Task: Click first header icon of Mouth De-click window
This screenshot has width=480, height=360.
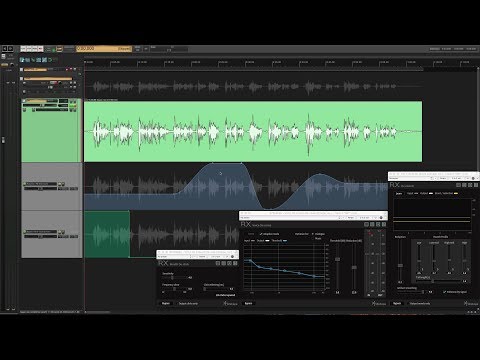Action: pos(218,263)
